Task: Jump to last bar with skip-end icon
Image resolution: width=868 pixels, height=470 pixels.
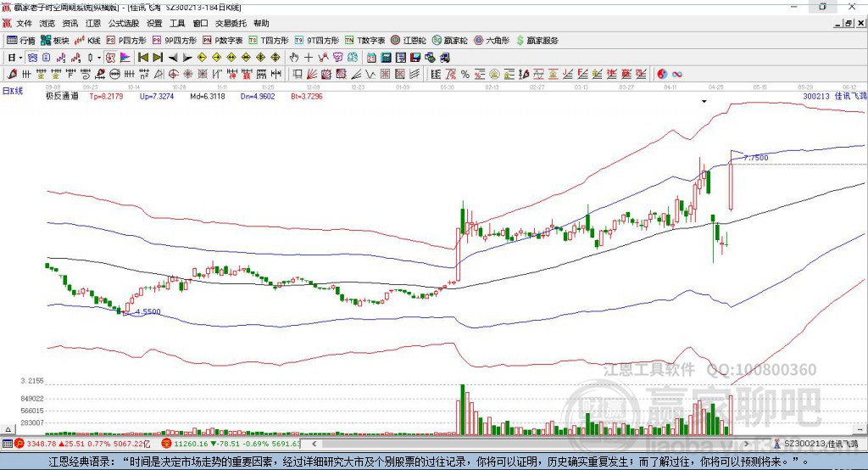Action: tap(158, 58)
